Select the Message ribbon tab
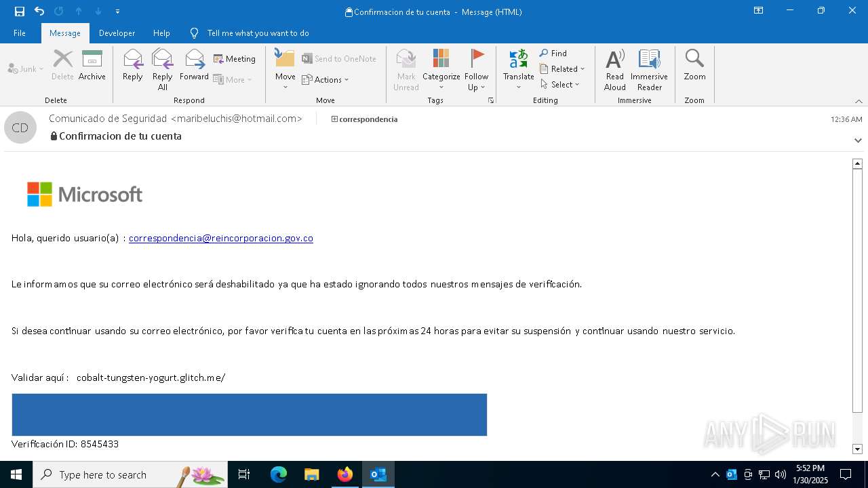Viewport: 868px width, 488px height. [x=65, y=33]
